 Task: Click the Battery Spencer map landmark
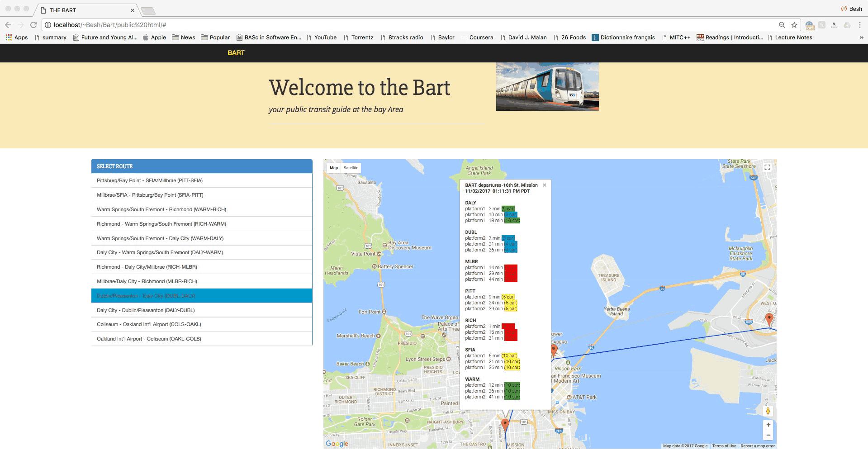click(x=393, y=266)
